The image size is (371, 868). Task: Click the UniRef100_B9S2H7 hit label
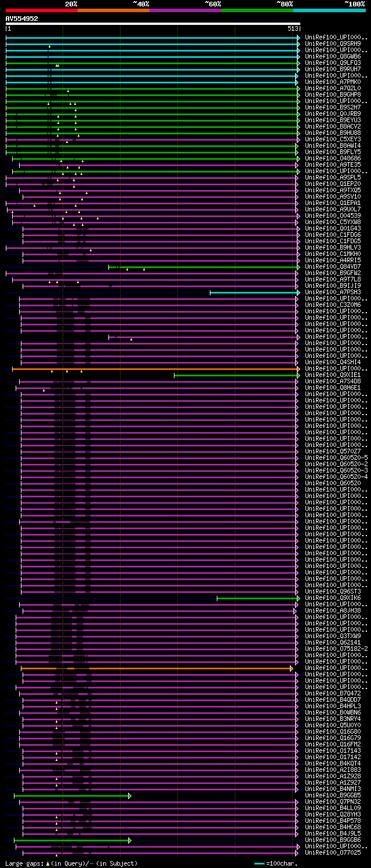333,107
